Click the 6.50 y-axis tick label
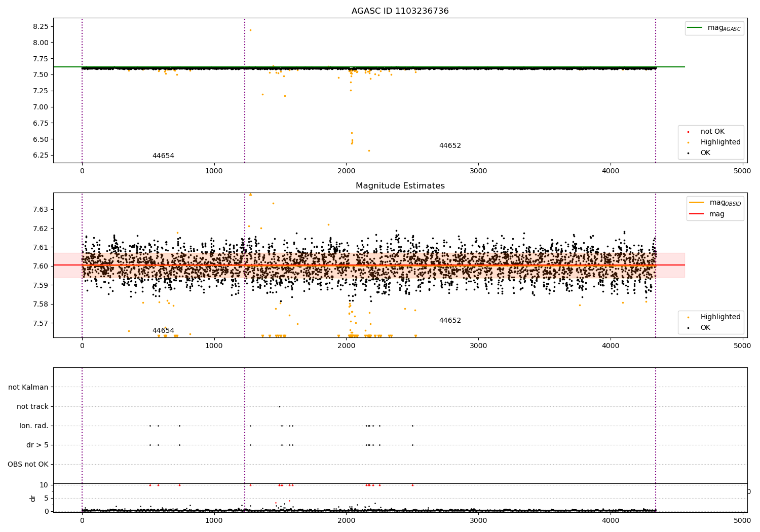Screen dimensions: 760x532 click(x=41, y=139)
